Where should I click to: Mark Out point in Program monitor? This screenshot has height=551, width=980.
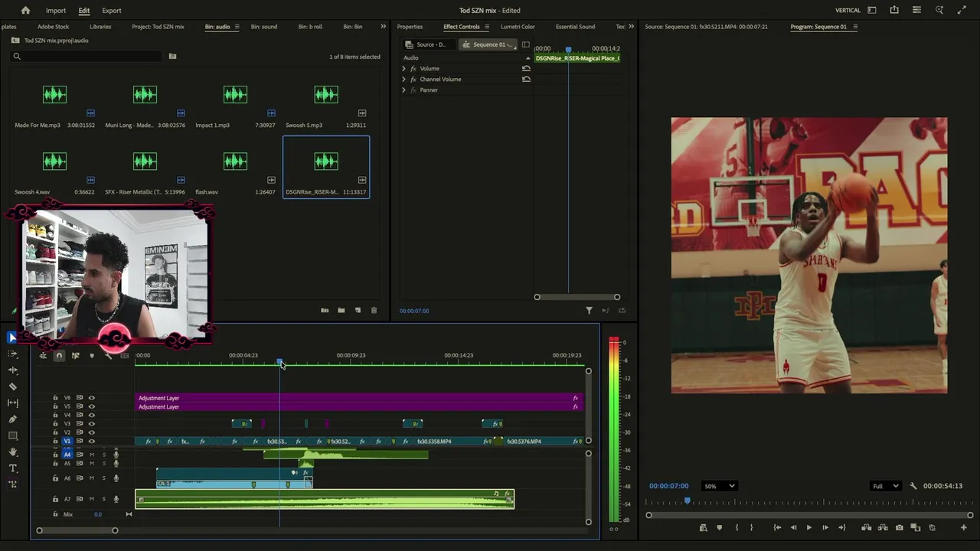tap(751, 527)
